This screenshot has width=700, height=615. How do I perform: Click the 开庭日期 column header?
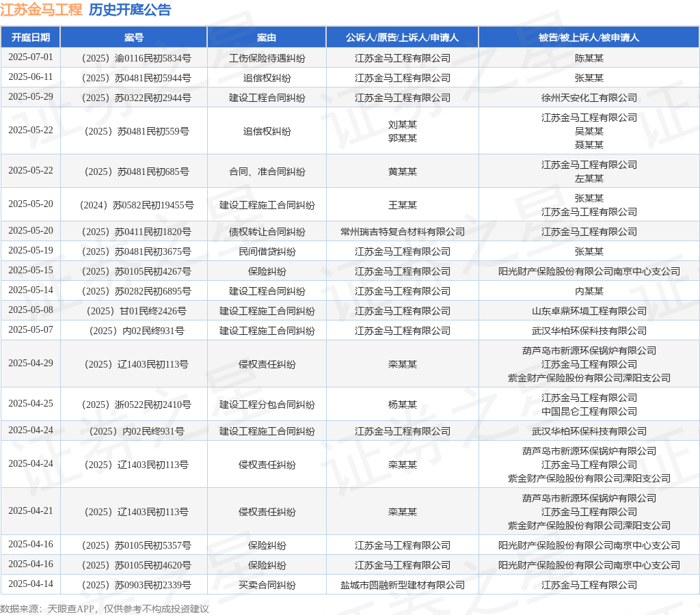point(30,38)
